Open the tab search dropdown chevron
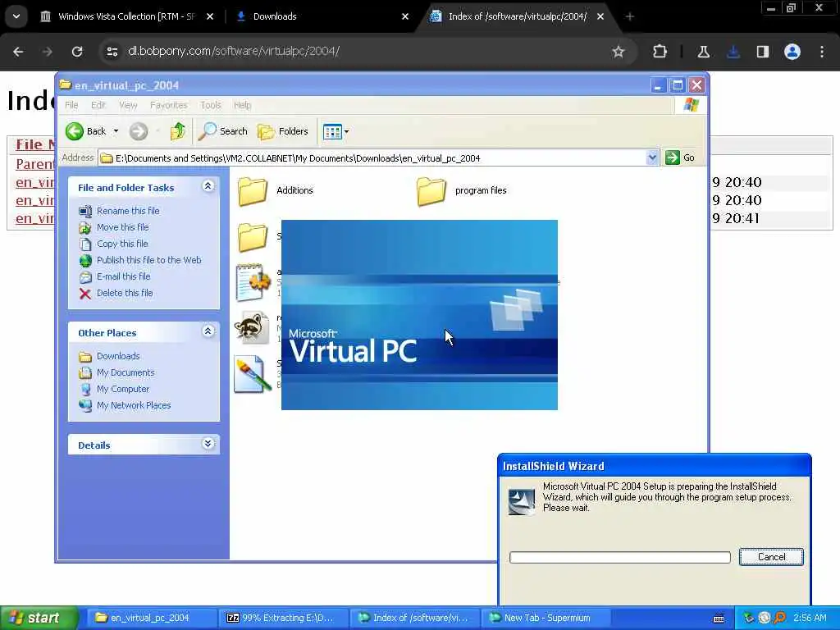This screenshot has width=840, height=630. pos(16,16)
